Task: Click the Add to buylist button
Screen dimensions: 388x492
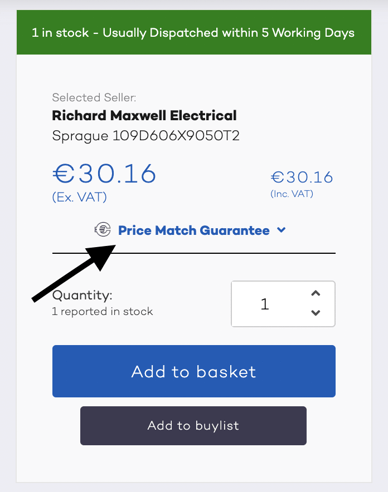Action: point(193,426)
